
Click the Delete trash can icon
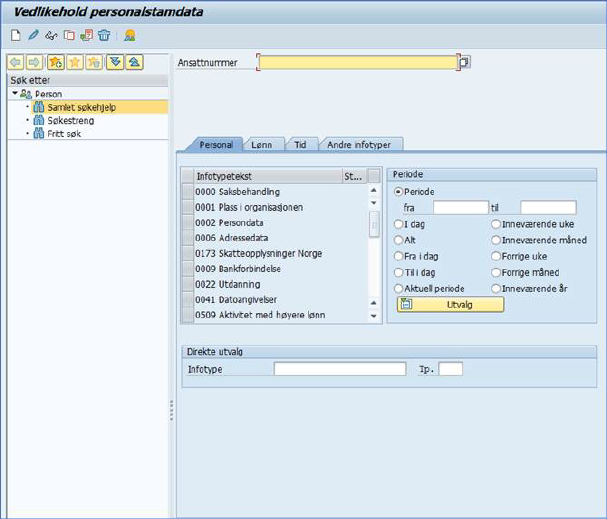tap(104, 36)
